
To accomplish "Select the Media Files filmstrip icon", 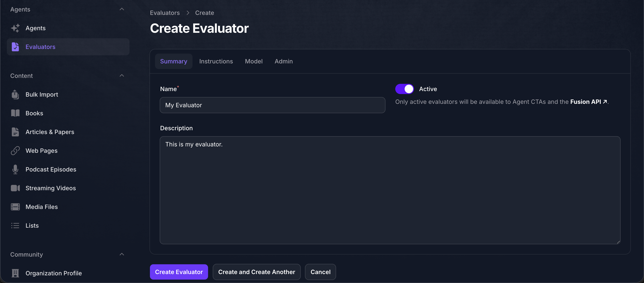I will pos(15,207).
